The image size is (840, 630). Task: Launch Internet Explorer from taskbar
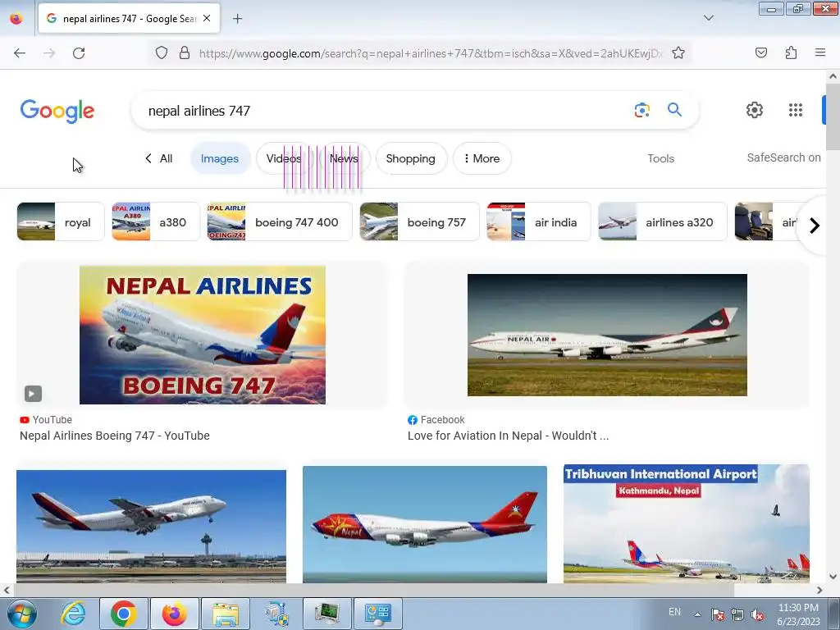(x=73, y=614)
